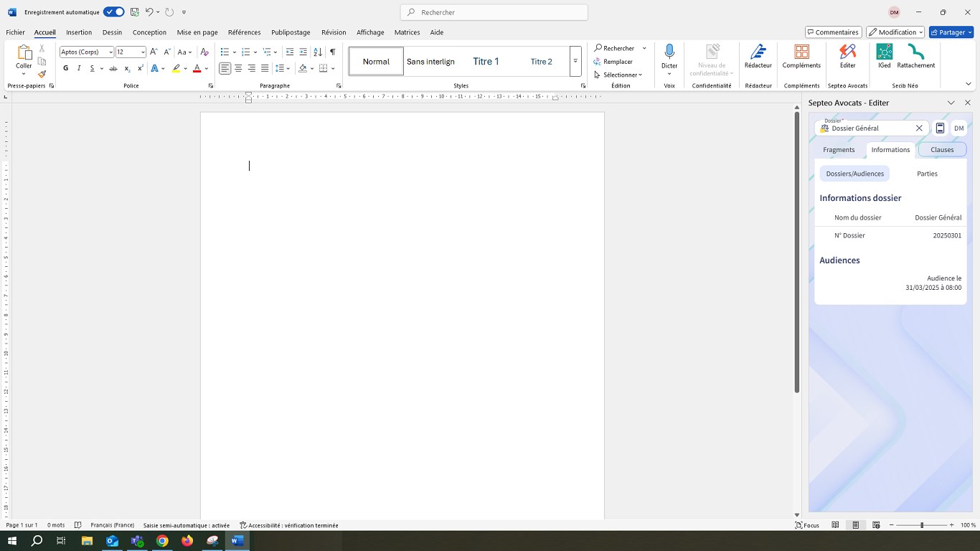Click the format painter brush icon
The image size is (980, 551).
pyautogui.click(x=42, y=74)
